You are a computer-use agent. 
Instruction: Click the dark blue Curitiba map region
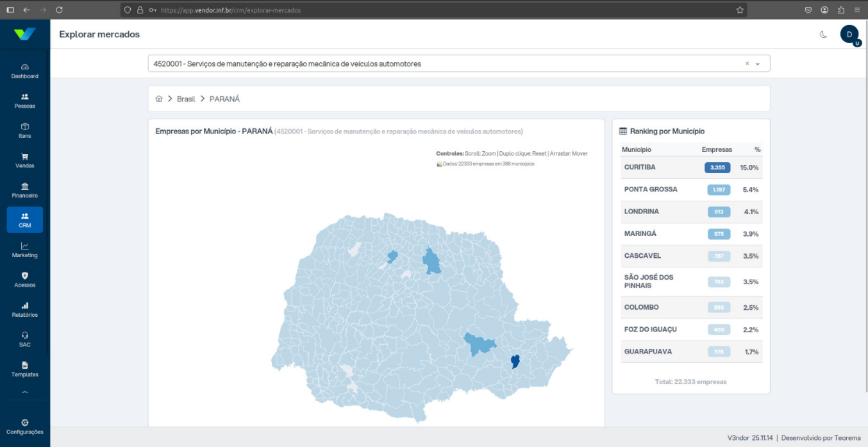click(515, 362)
